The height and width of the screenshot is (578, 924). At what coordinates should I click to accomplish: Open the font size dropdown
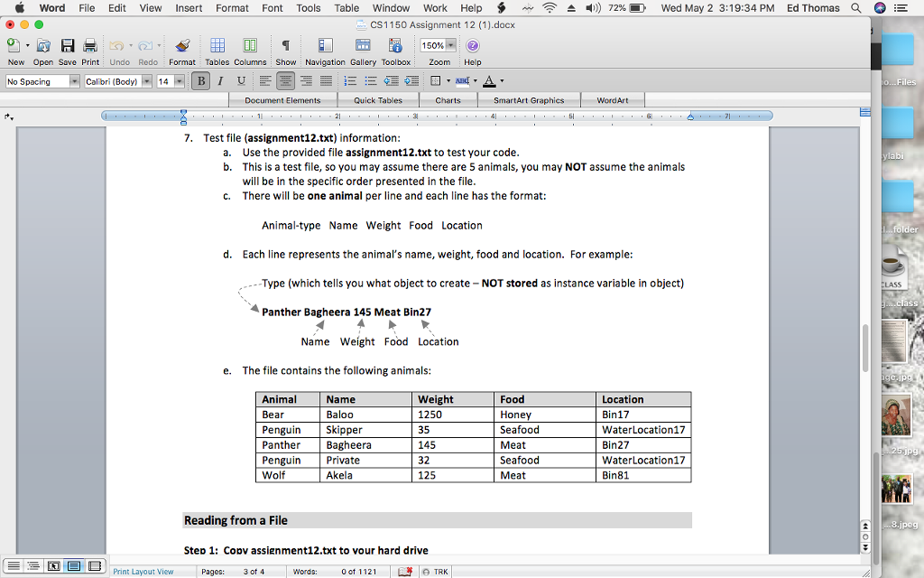pos(178,80)
